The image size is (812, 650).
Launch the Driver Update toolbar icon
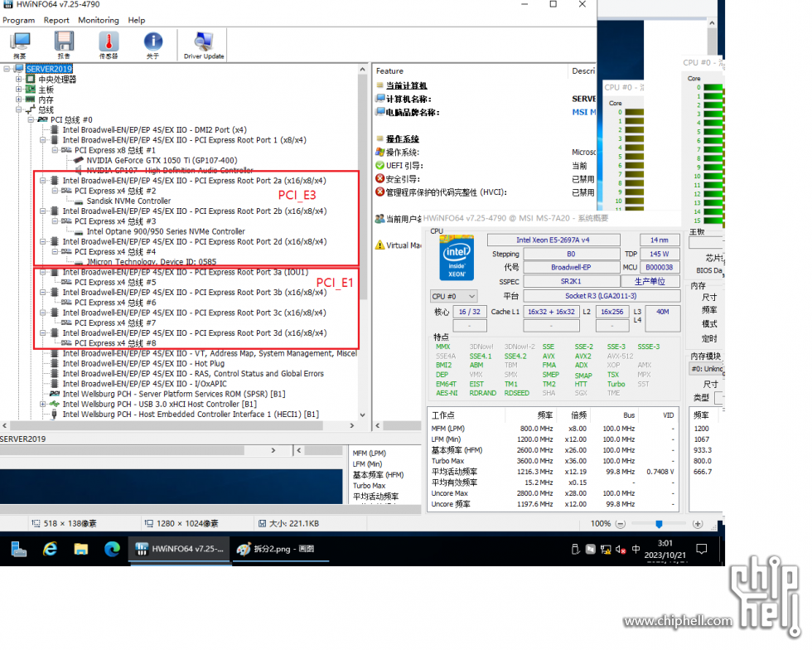[204, 45]
